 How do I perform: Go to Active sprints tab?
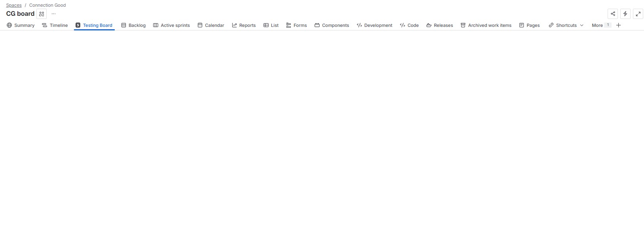tap(171, 25)
